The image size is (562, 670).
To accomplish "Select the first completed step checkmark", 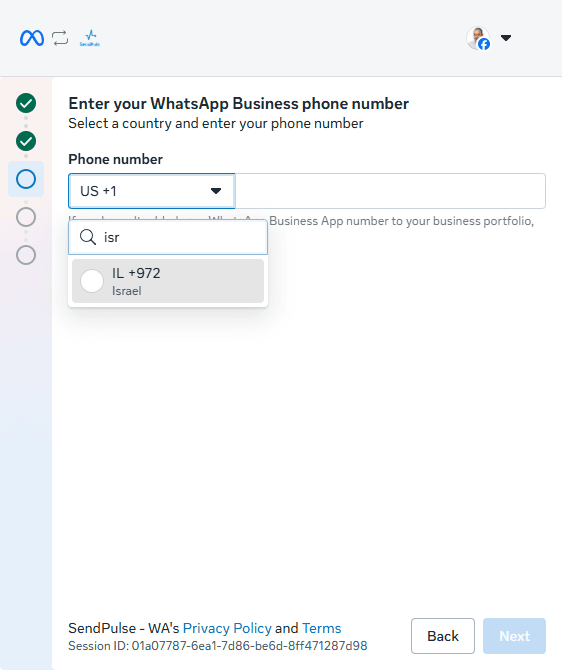I will [x=26, y=103].
